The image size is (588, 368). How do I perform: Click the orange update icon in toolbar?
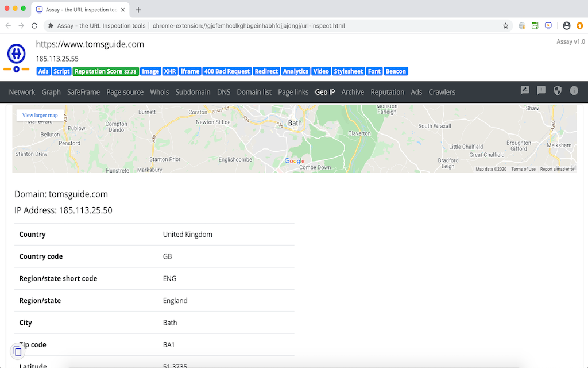(x=580, y=25)
